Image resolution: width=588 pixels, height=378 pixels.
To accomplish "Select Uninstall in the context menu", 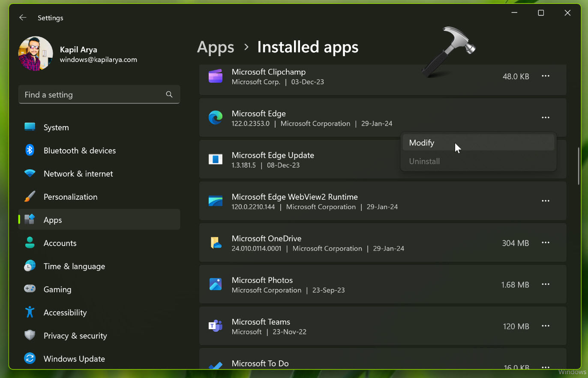I will click(424, 162).
